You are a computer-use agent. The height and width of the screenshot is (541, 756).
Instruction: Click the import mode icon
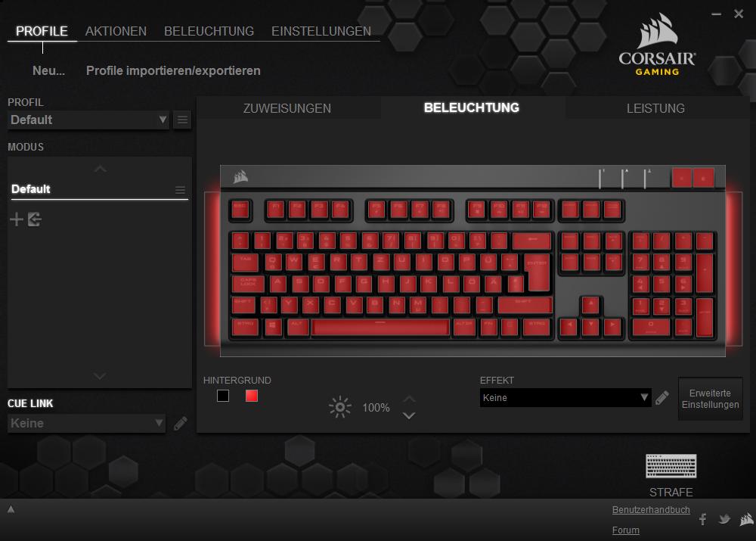click(x=35, y=219)
